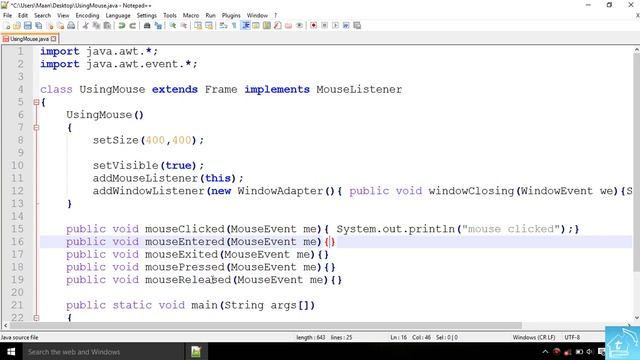The width and height of the screenshot is (640, 360).
Task: Click Run Macro Multiple Times icon
Action: tap(346, 25)
